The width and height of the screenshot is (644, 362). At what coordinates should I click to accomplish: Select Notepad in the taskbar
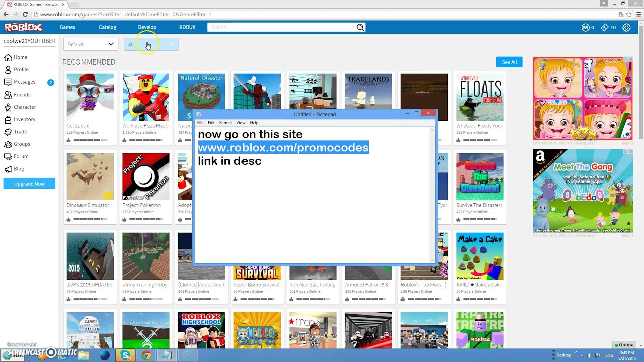pyautogui.click(x=166, y=355)
